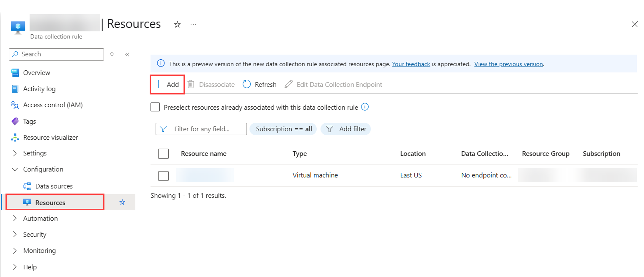This screenshot has width=644, height=277.
Task: Go to Activity log in sidebar
Action: (39, 89)
